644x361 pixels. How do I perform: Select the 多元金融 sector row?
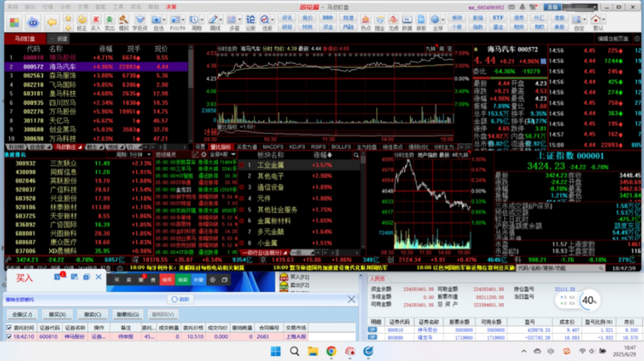pos(300,232)
